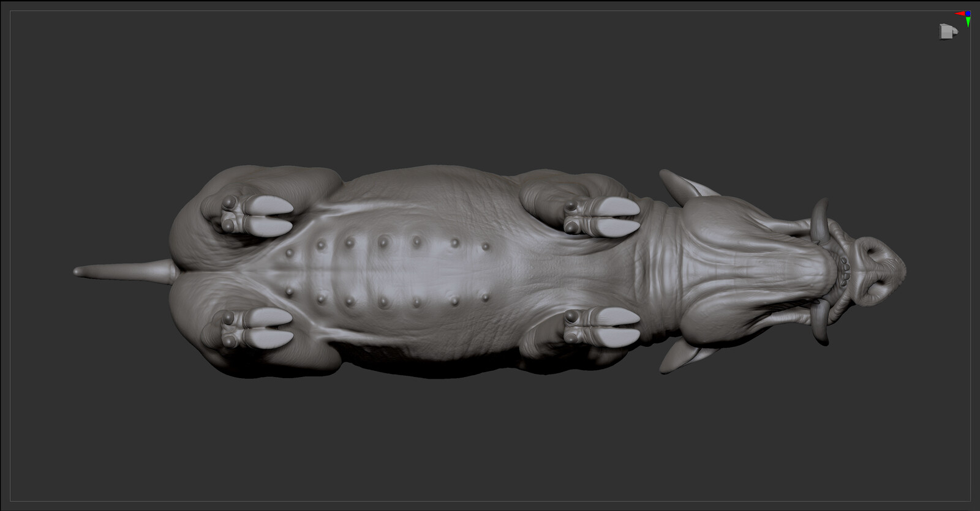Click the CamView head orientation icon
The height and width of the screenshot is (511, 980).
[949, 31]
